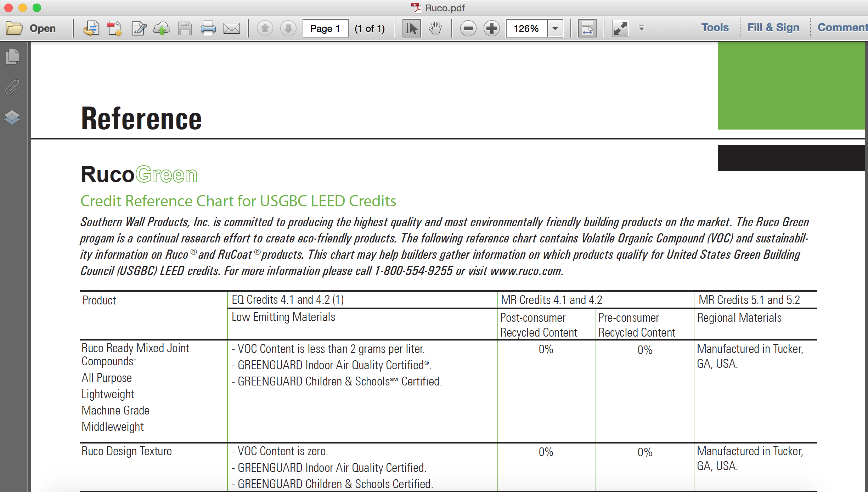This screenshot has height=492, width=868.
Task: Click the Page 1 number field
Action: 325,28
